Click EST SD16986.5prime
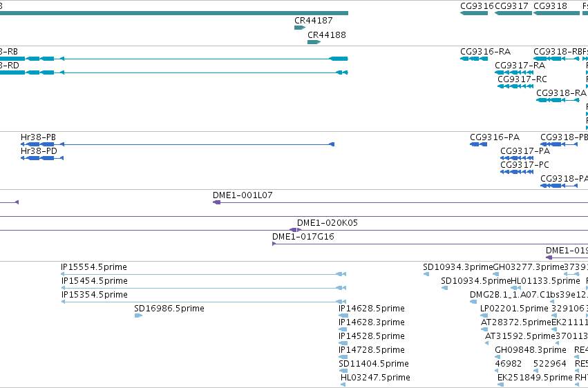This screenshot has height=388, width=588. [138, 316]
